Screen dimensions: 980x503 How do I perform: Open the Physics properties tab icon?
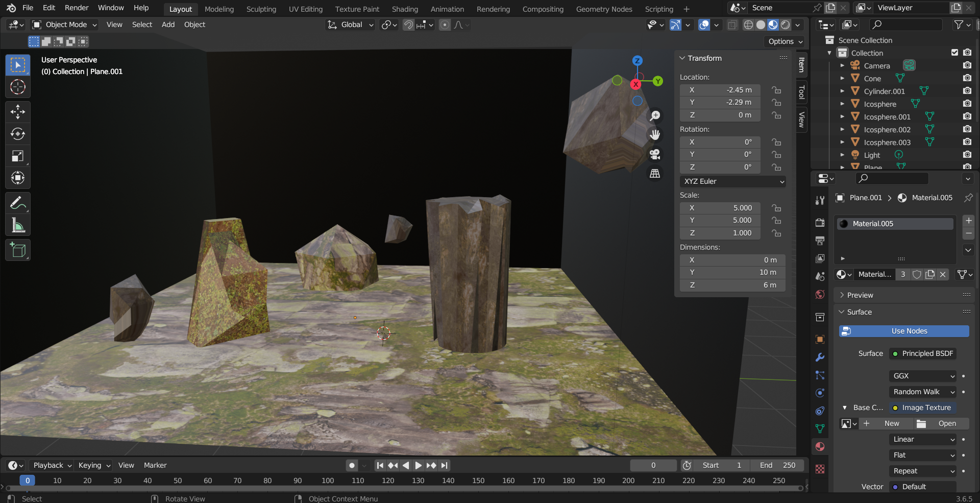tap(820, 393)
